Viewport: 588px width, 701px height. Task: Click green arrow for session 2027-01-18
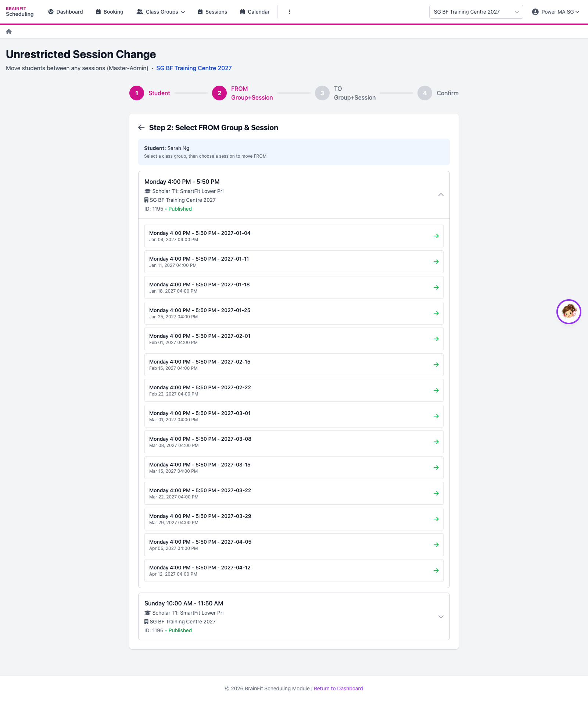point(436,287)
